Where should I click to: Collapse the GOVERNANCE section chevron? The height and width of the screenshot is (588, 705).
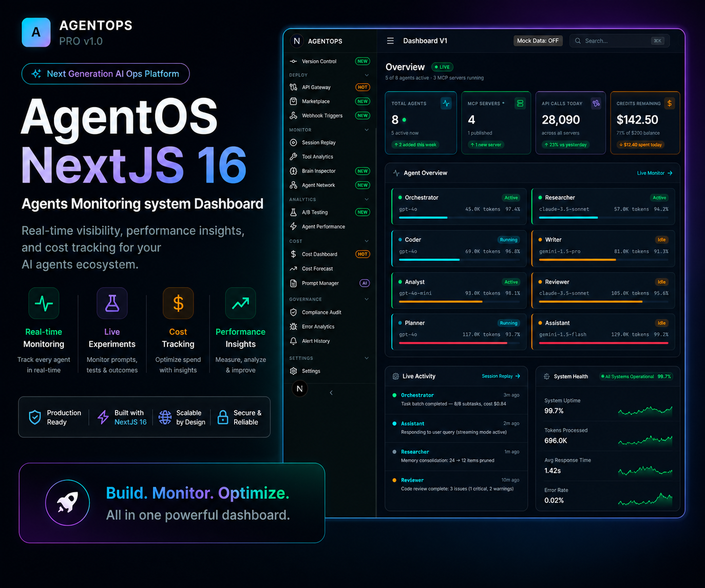[x=366, y=299]
